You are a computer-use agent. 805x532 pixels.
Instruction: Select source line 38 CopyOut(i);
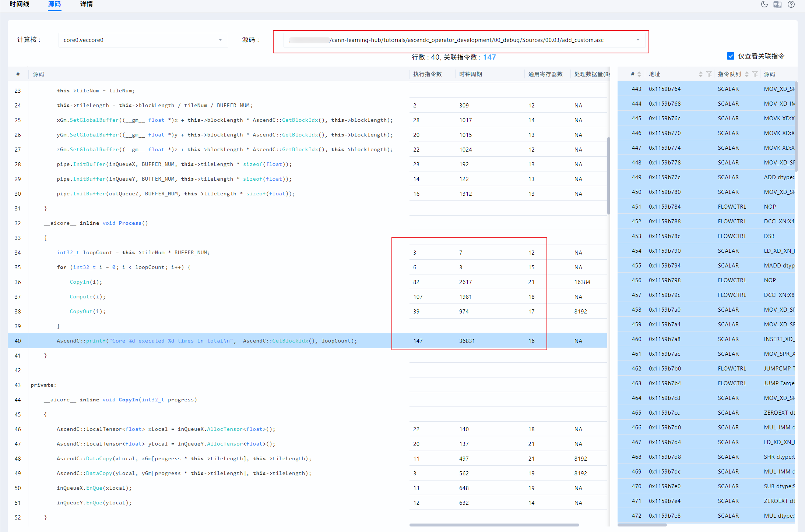(307, 311)
